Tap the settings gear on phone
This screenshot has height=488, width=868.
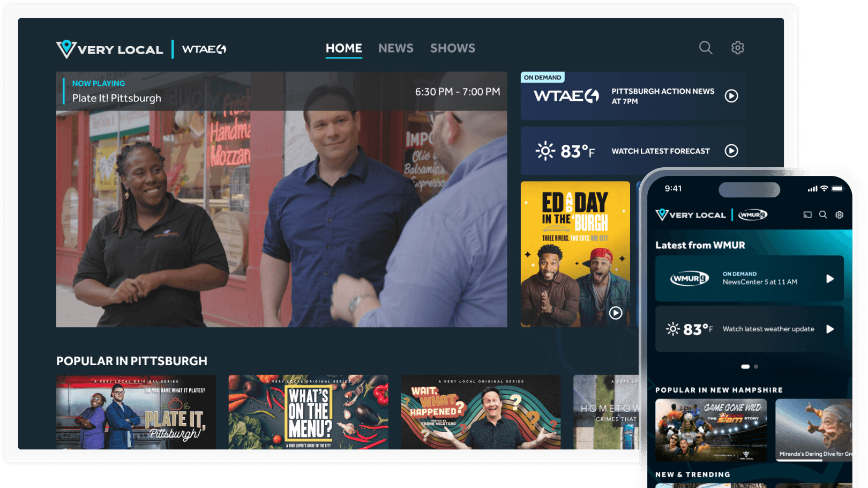[840, 215]
